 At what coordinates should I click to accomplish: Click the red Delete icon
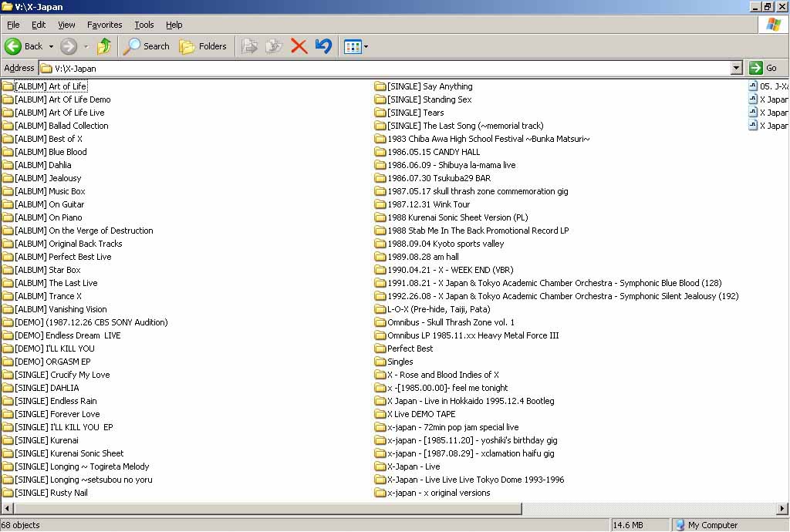(299, 46)
